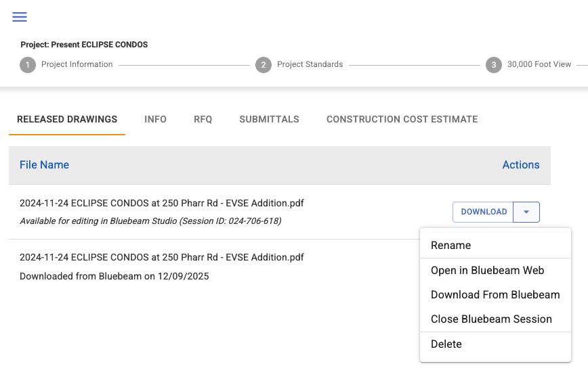Viewport: 588px width, 383px height.
Task: Click the file available in Bluebeam Studio
Action: (x=161, y=203)
